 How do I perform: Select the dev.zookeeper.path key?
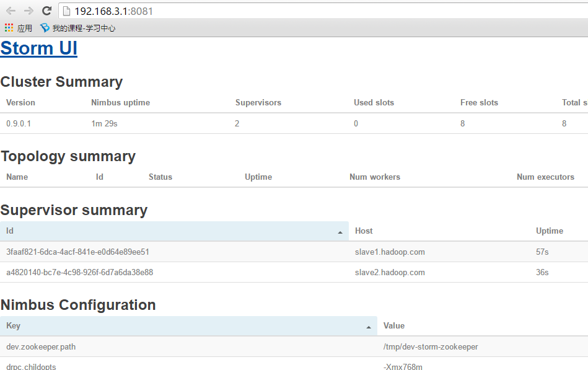pos(41,346)
